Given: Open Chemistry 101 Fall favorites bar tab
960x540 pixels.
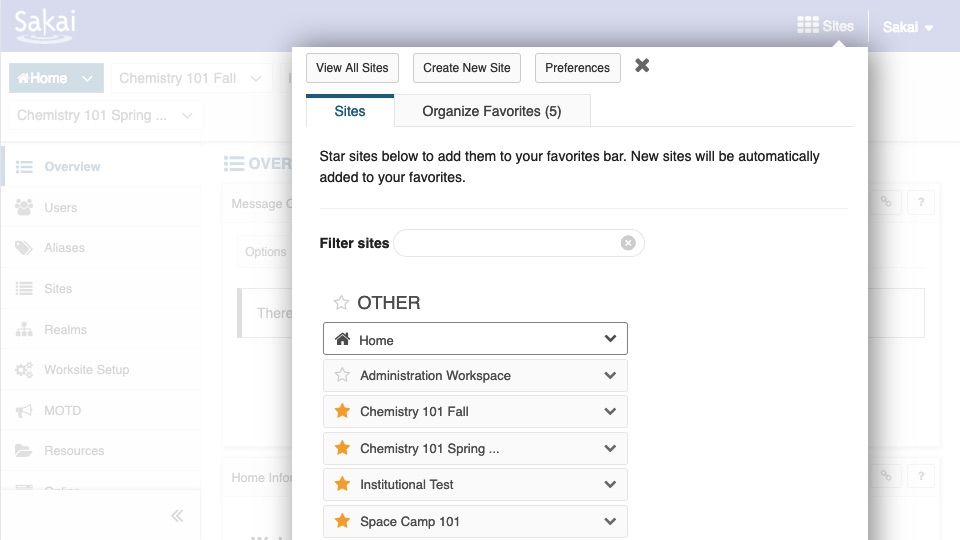Looking at the screenshot, I should tap(178, 78).
